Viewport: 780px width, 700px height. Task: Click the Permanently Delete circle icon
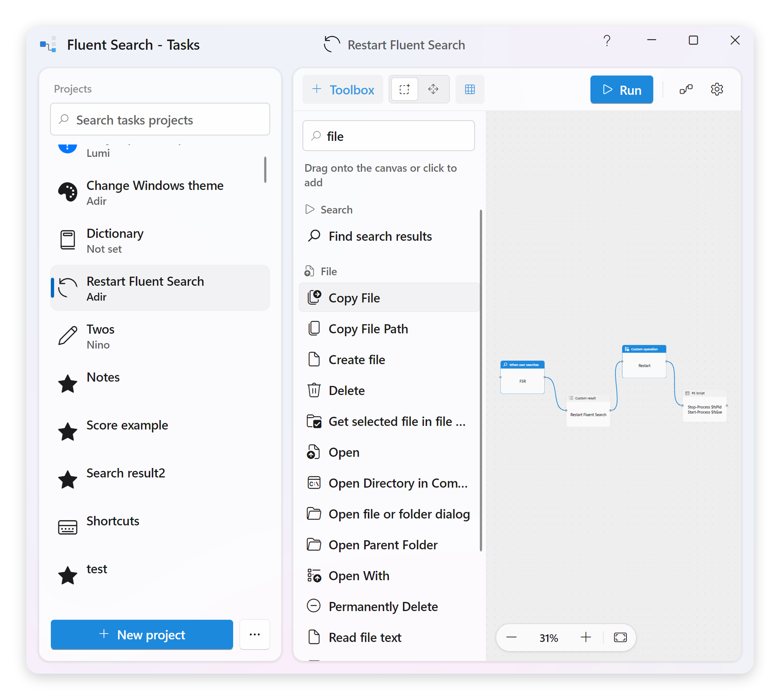point(314,606)
